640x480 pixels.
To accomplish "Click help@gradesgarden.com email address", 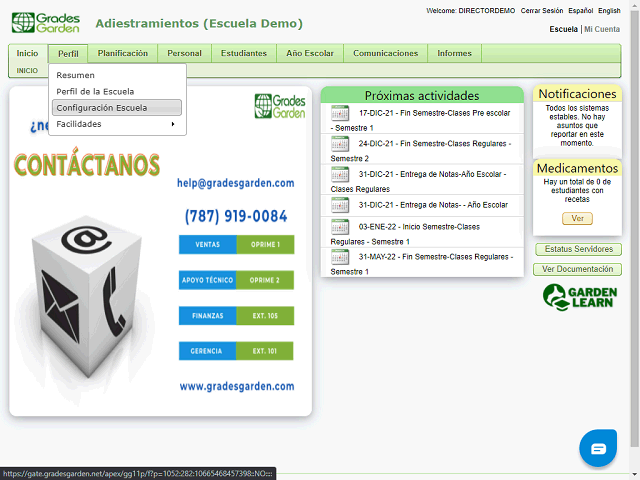I will 236,183.
